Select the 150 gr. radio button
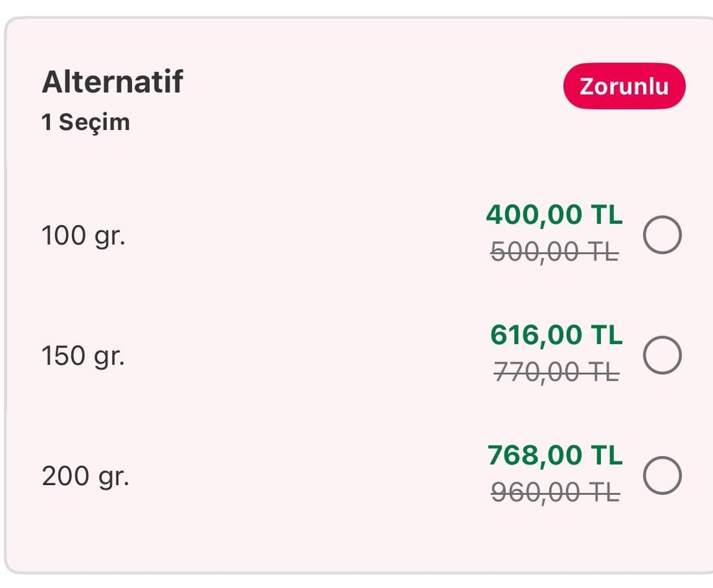The width and height of the screenshot is (713, 588). tap(662, 355)
